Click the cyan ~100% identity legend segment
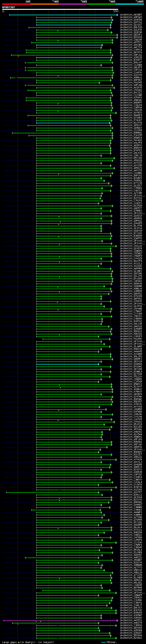 (x=130, y=4)
